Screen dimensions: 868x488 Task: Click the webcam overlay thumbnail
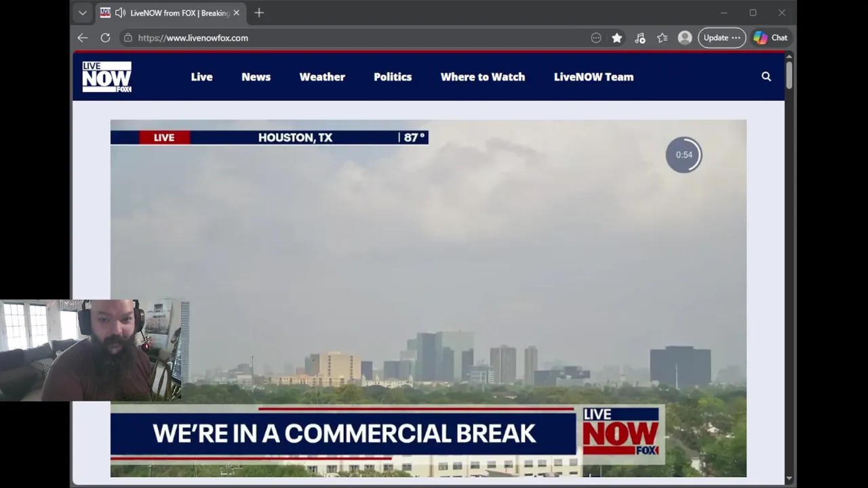(x=91, y=350)
